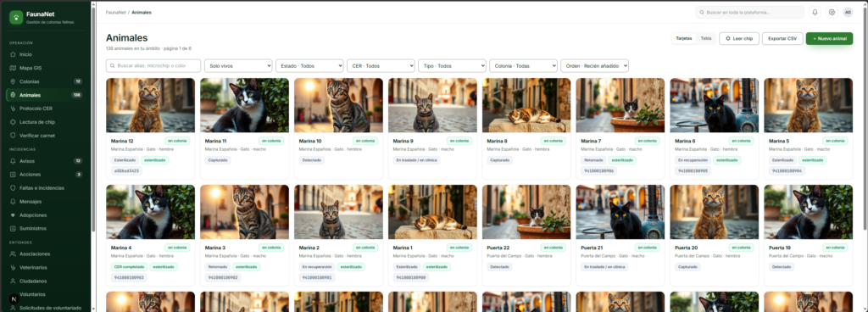Screen dimensions: 868x312
Task: Click the Marina 9 card title
Action: coord(403,141)
